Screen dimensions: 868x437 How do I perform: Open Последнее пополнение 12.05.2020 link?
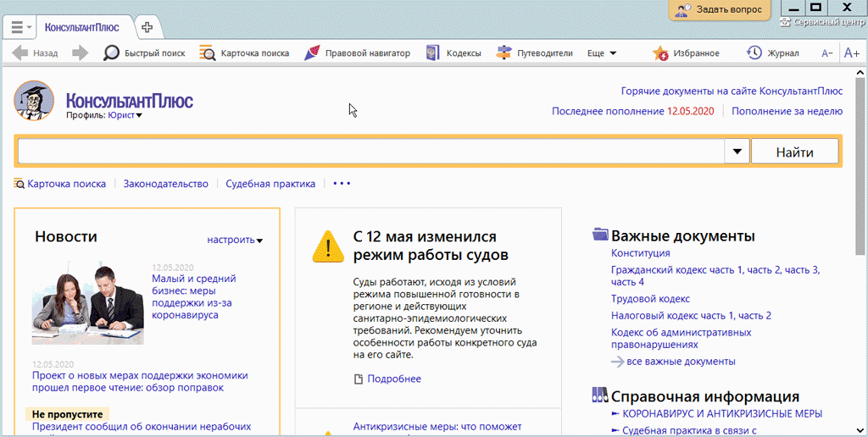click(x=632, y=111)
